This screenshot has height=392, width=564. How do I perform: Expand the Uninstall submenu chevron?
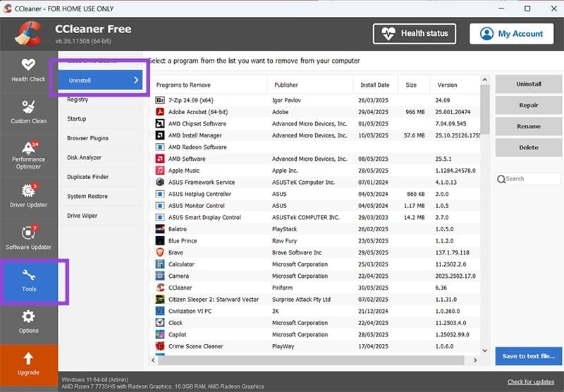136,80
